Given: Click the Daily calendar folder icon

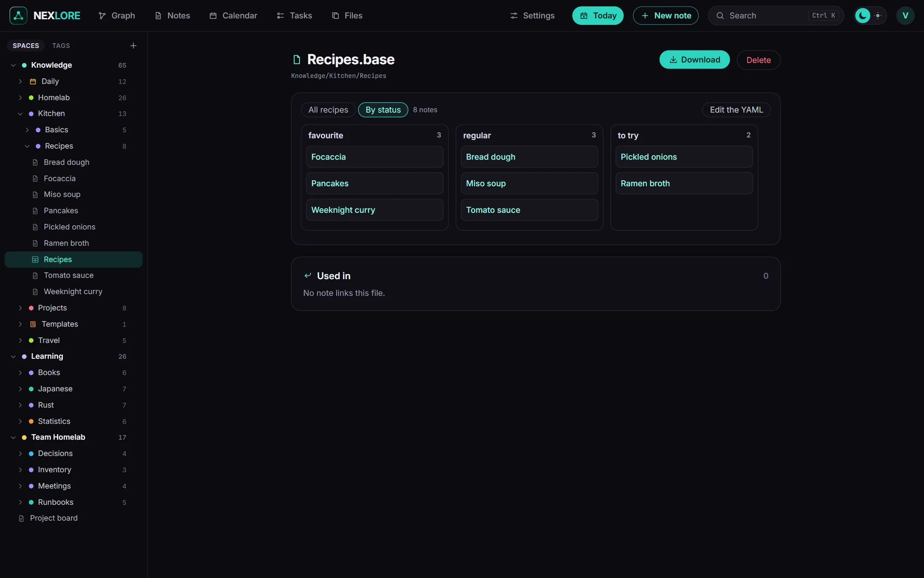Looking at the screenshot, I should [x=33, y=81].
